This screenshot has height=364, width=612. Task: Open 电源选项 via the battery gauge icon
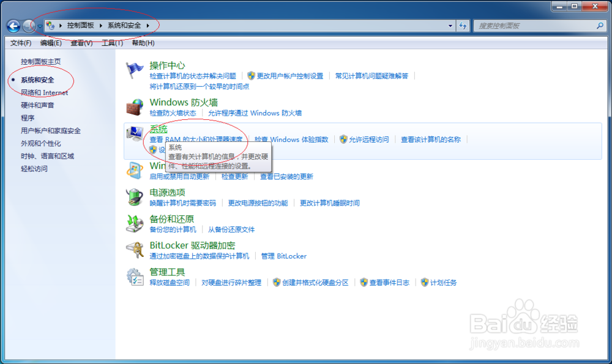coord(136,196)
